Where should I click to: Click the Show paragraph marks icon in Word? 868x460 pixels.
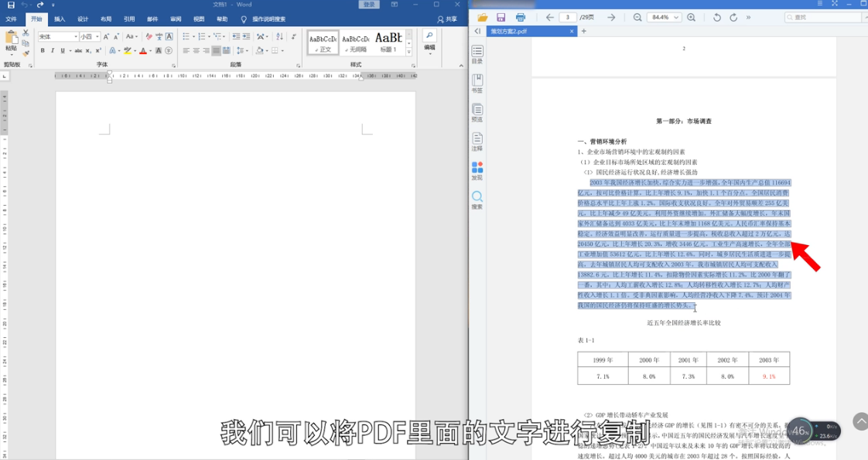[293, 36]
